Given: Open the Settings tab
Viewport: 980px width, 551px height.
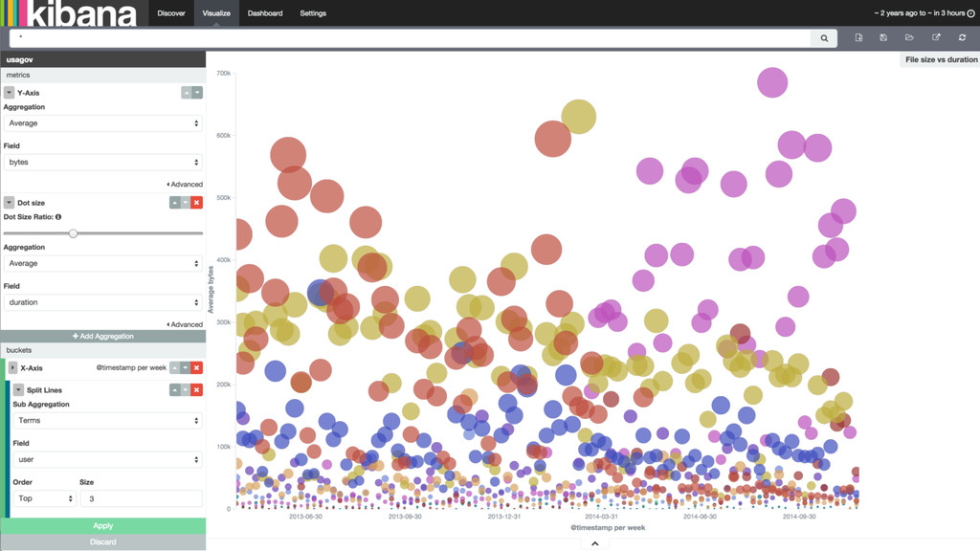Looking at the screenshot, I should click(x=313, y=13).
